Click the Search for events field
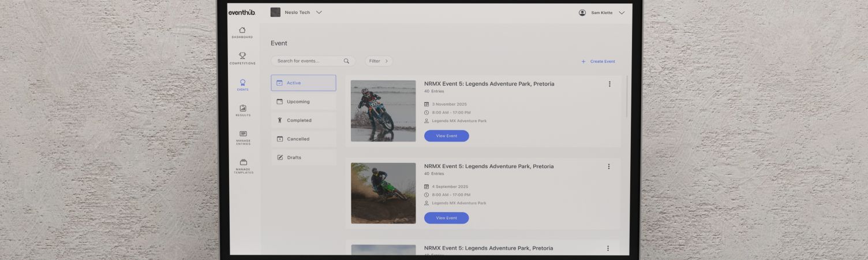The width and height of the screenshot is (868, 260). (307, 61)
